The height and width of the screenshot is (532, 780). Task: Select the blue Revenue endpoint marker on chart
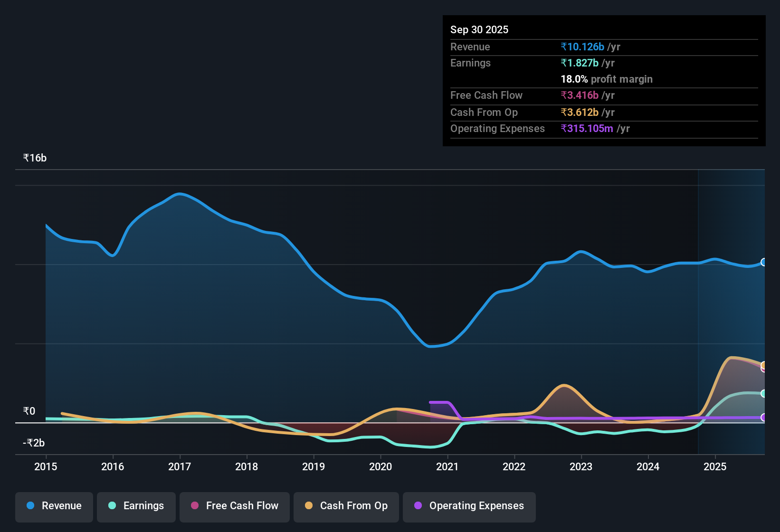(x=764, y=262)
